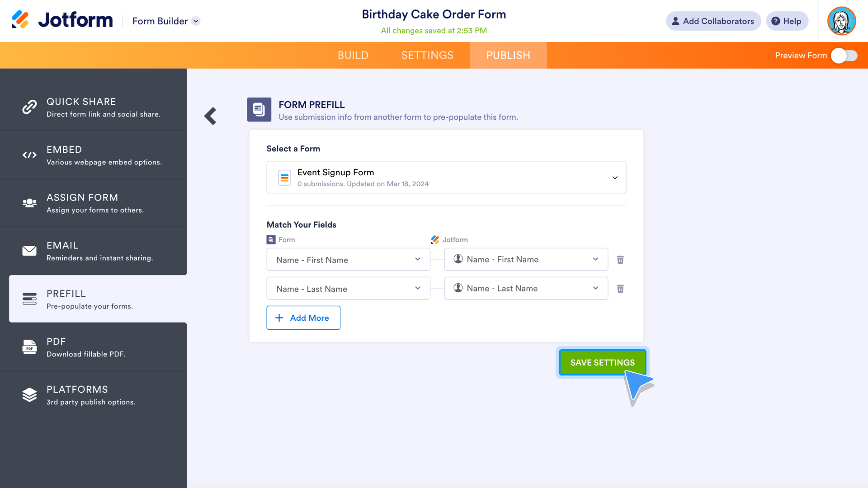Click Add More field mapping button
868x488 pixels.
tap(303, 318)
